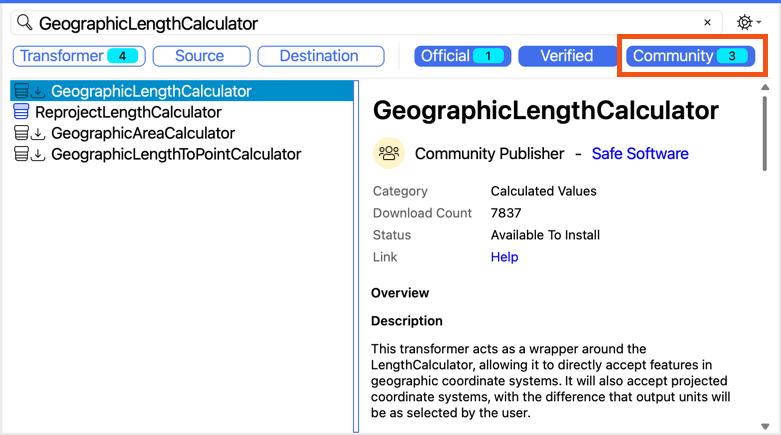Click the details pane scrollbar thumb
The height and width of the screenshot is (435, 781).
(765, 134)
